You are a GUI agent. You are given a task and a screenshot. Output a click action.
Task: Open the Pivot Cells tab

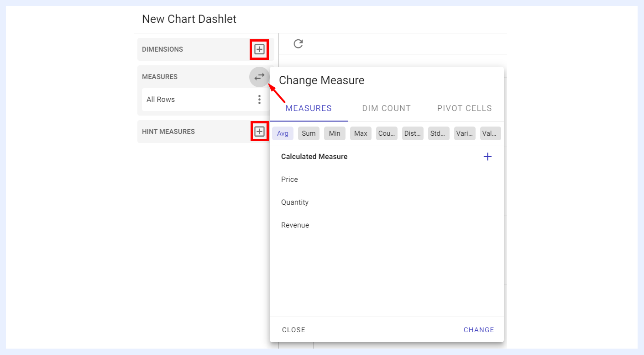[465, 109]
